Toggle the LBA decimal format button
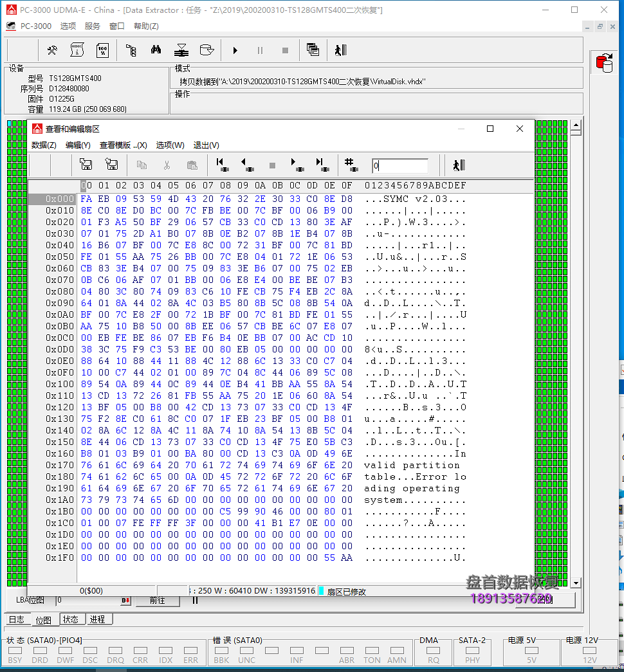The width and height of the screenshot is (624, 672). click(x=126, y=601)
